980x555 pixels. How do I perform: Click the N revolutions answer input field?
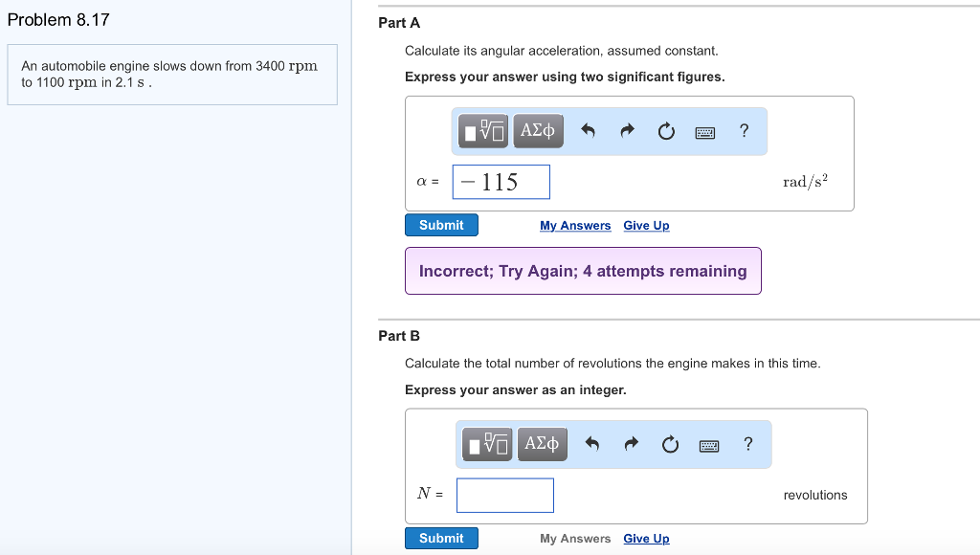(x=505, y=495)
